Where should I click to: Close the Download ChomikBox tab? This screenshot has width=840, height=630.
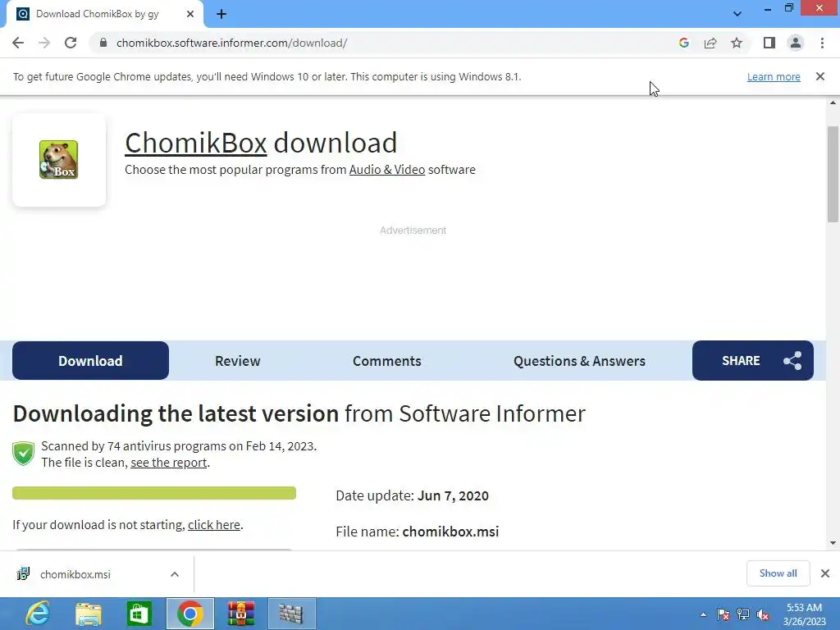coord(190,14)
